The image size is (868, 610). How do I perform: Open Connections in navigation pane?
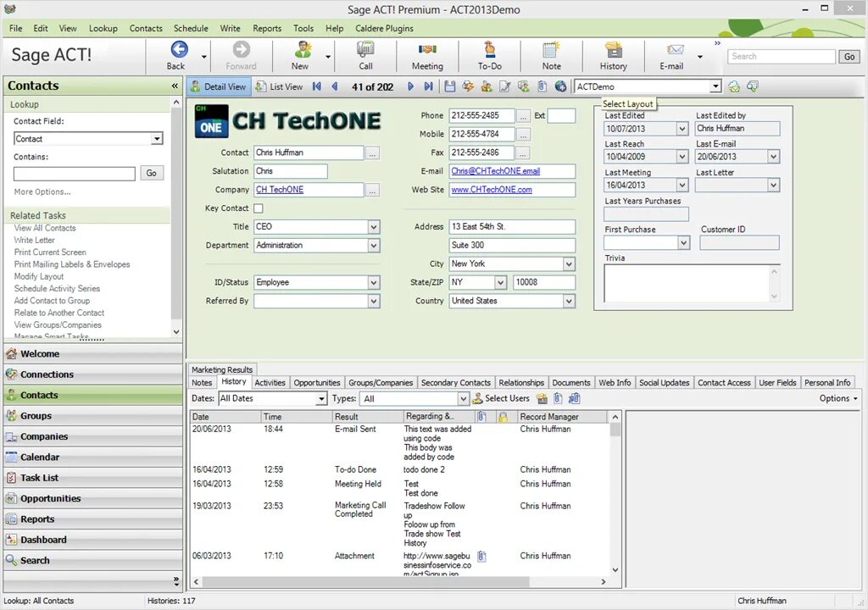pos(93,374)
